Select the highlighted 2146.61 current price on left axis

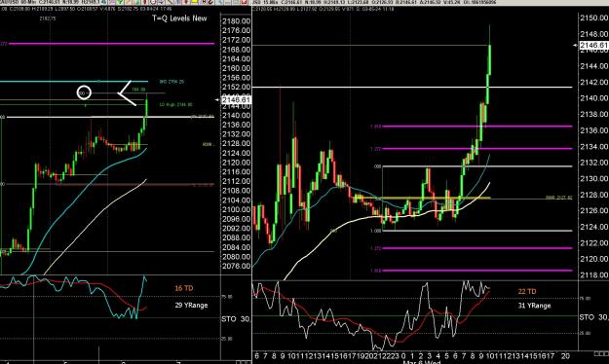(x=236, y=99)
